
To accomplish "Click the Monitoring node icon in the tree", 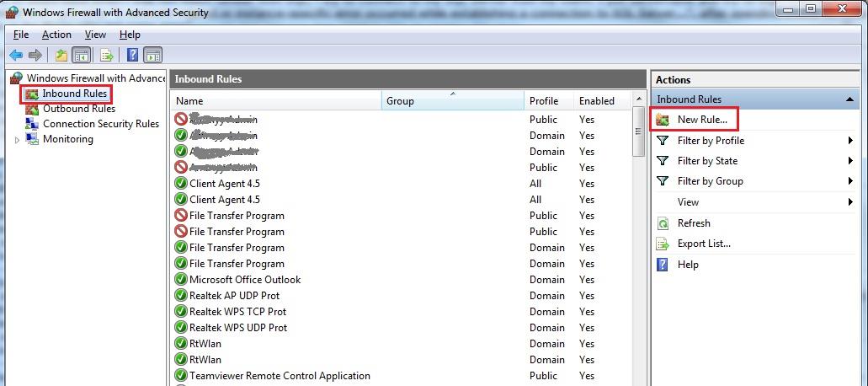I will click(32, 138).
